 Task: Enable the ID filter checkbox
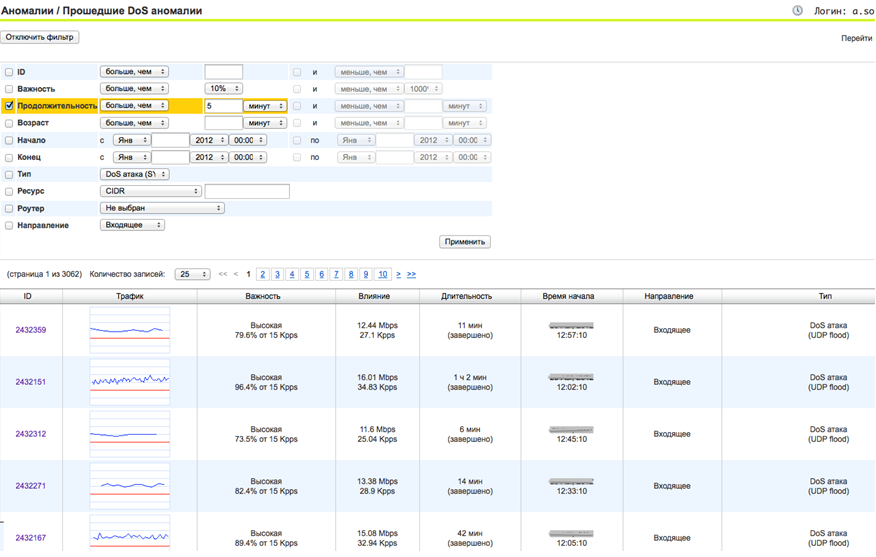tap(9, 72)
